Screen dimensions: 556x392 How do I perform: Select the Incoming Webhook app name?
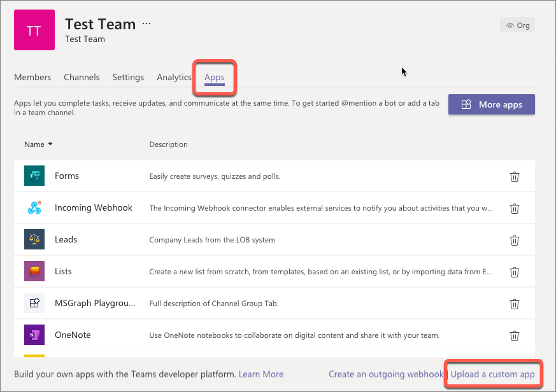93,207
